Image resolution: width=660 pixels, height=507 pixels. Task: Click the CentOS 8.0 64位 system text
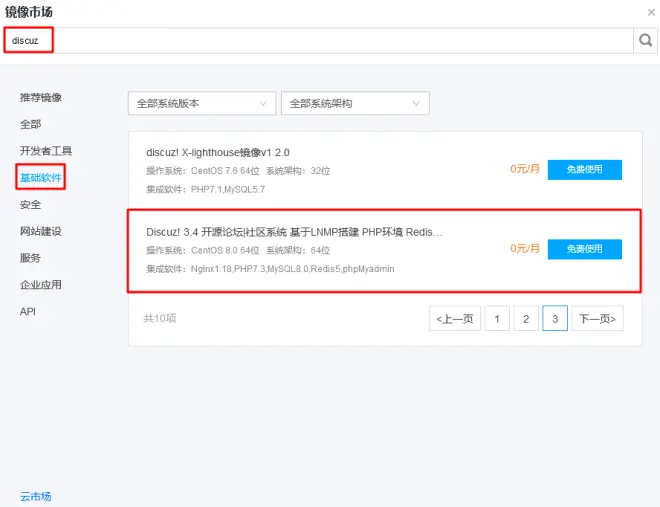click(x=225, y=250)
